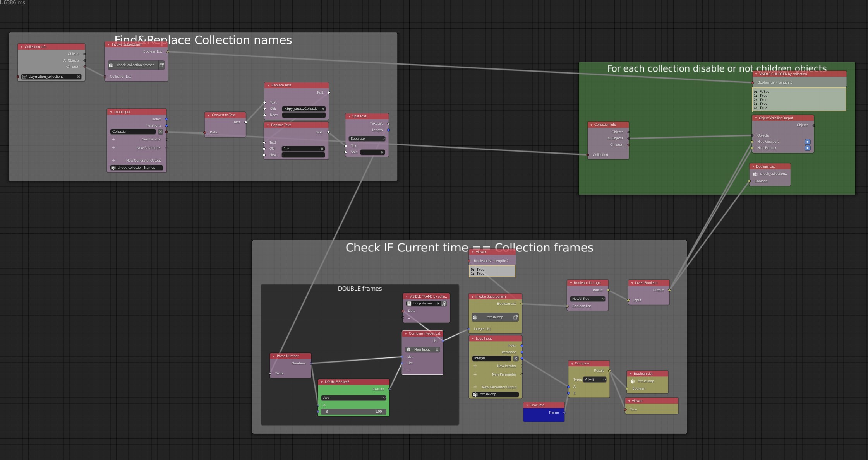Click plus icon next to New Iterator in Integer loop
The height and width of the screenshot is (460, 868).
(x=475, y=366)
